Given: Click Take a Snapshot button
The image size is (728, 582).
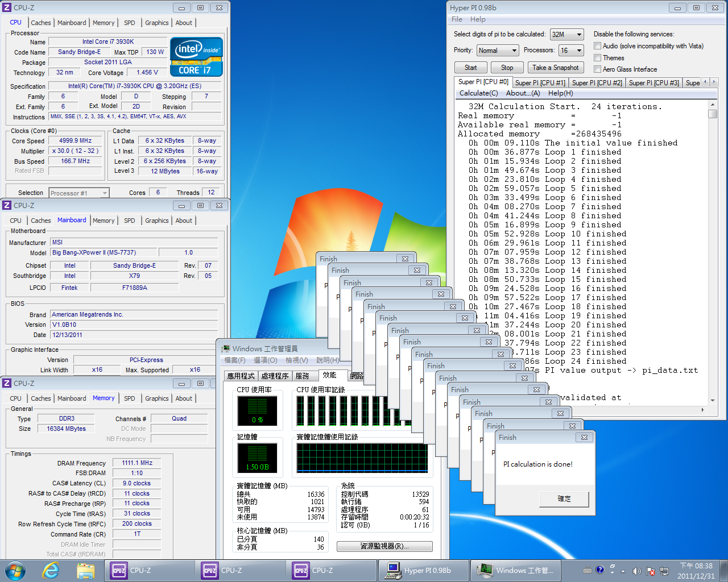Looking at the screenshot, I should pyautogui.click(x=556, y=68).
